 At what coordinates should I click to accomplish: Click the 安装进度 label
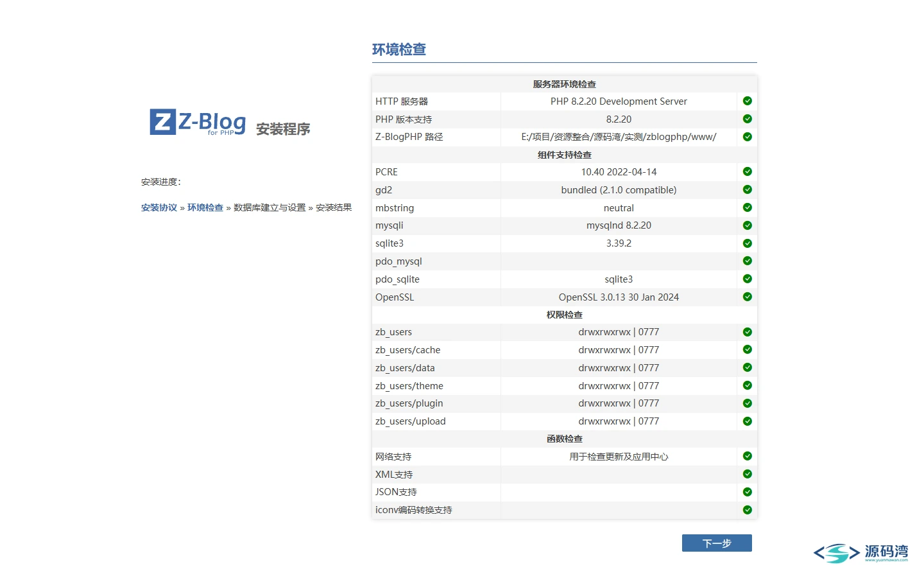click(161, 182)
